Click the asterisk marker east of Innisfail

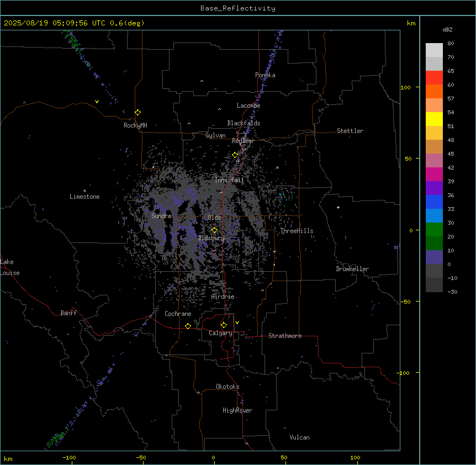coord(277,167)
